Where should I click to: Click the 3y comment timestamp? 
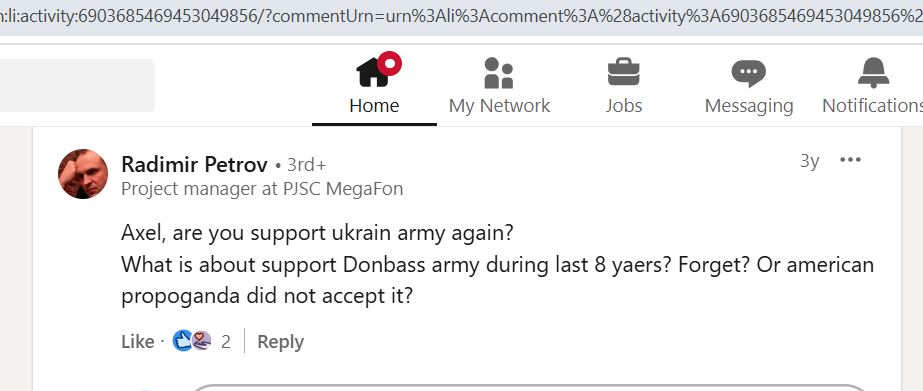tap(809, 161)
